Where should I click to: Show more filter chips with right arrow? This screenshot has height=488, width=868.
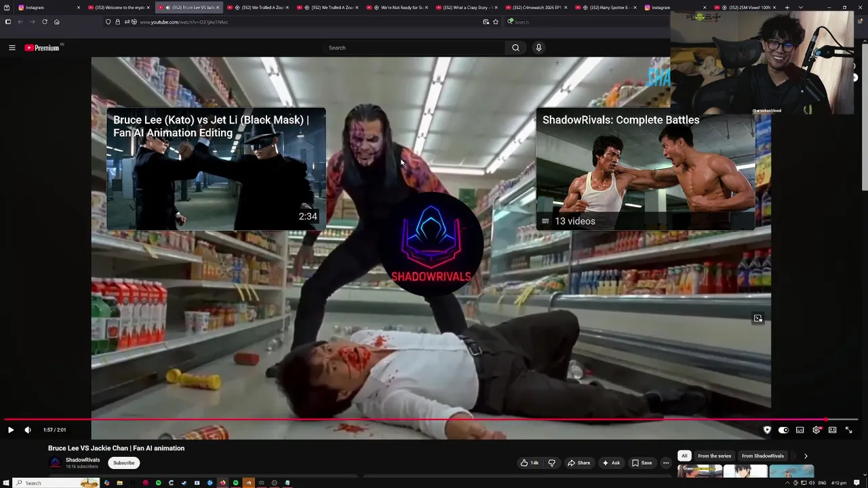[806, 456]
